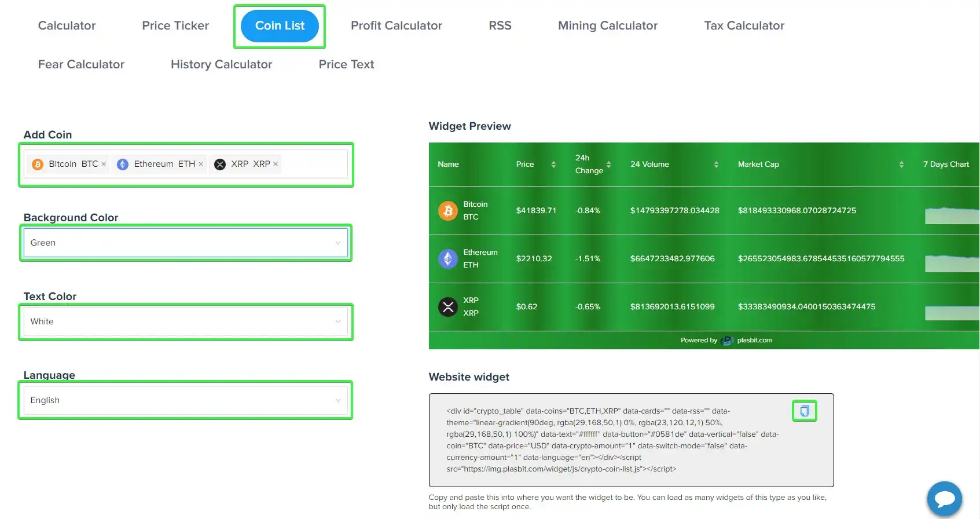Click Bitcoin price $41839.71

point(536,211)
